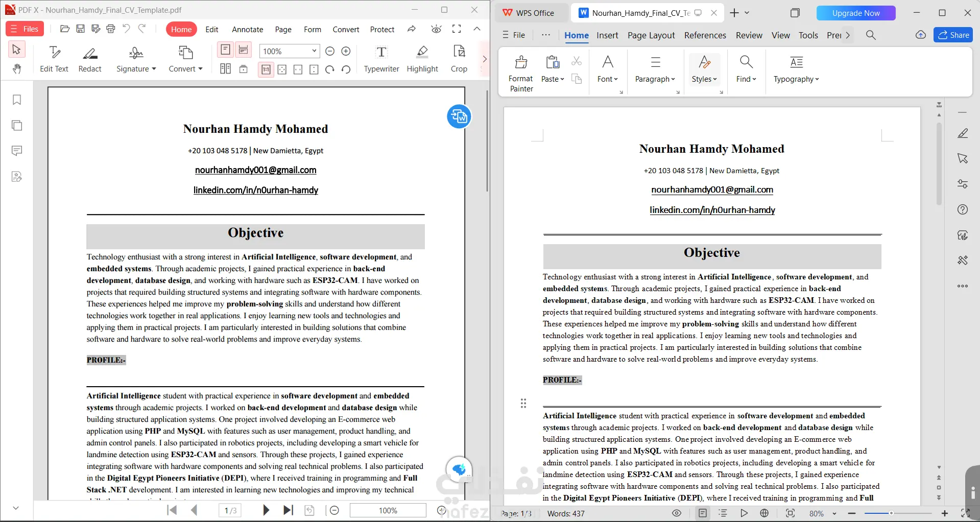Open a file in PDF X toolbar
Image resolution: width=980 pixels, height=522 pixels.
(x=65, y=29)
